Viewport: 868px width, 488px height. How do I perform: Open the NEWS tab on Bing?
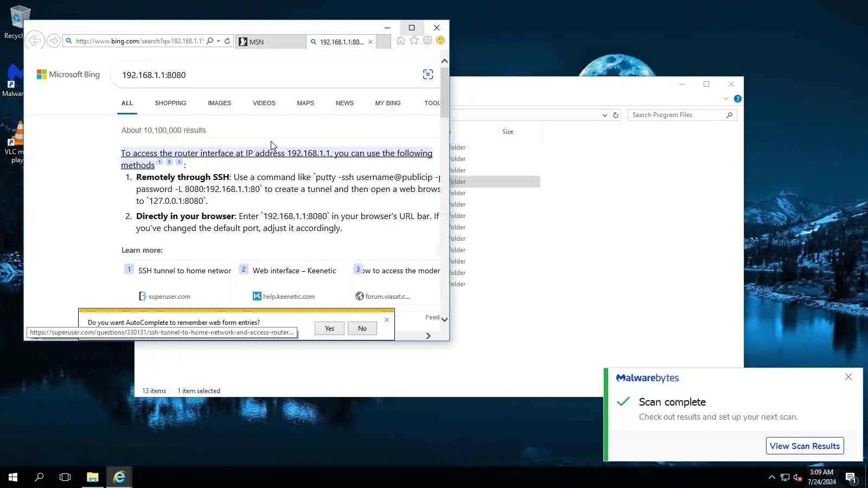(x=344, y=103)
